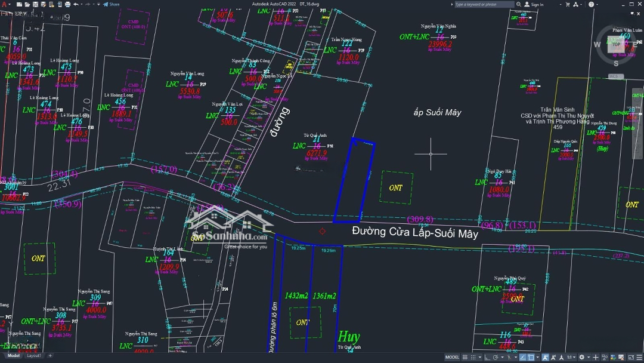The height and width of the screenshot is (363, 644).
Task: Click Sign In
Action: (x=536, y=4)
